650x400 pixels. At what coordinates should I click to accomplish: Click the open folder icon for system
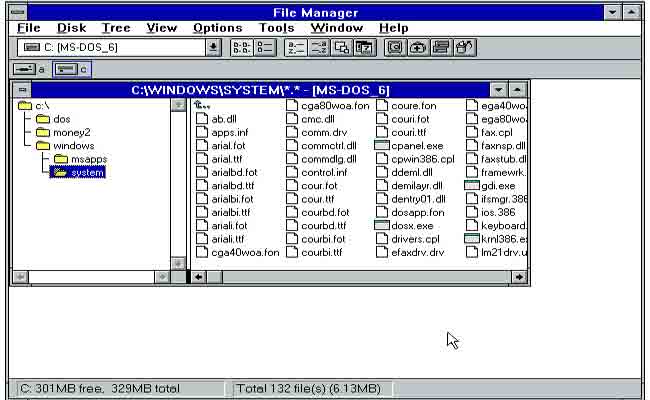[x=61, y=172]
